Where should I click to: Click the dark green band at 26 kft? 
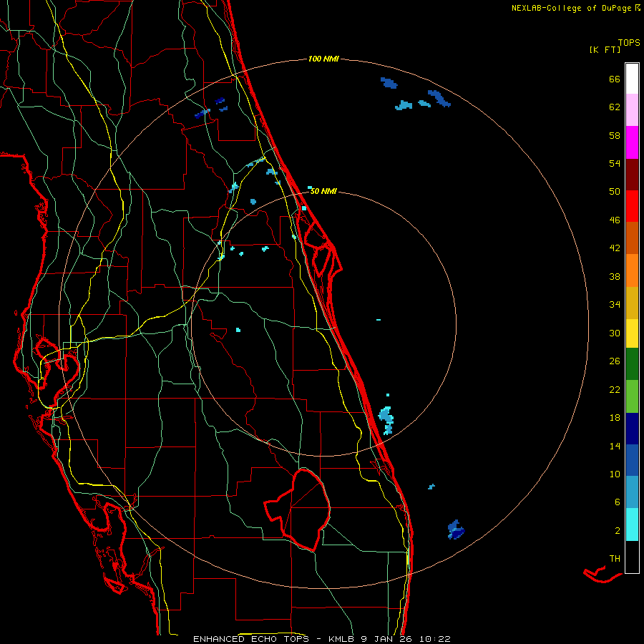[x=632, y=364]
